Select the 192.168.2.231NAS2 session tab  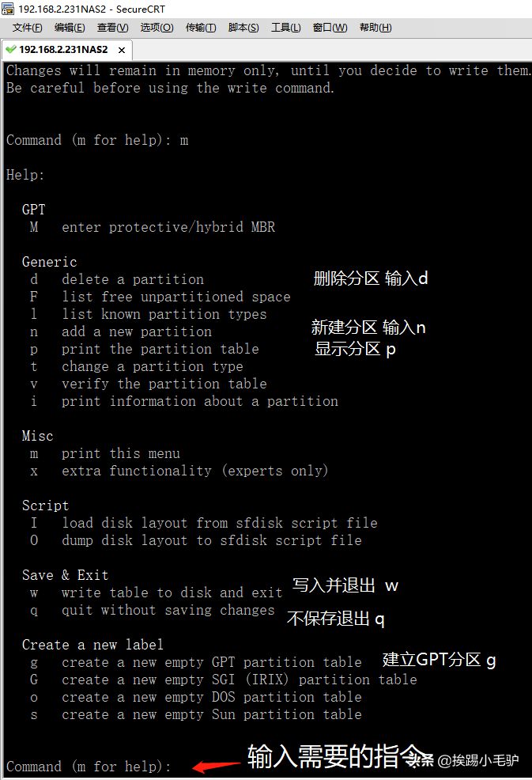[x=63, y=49]
